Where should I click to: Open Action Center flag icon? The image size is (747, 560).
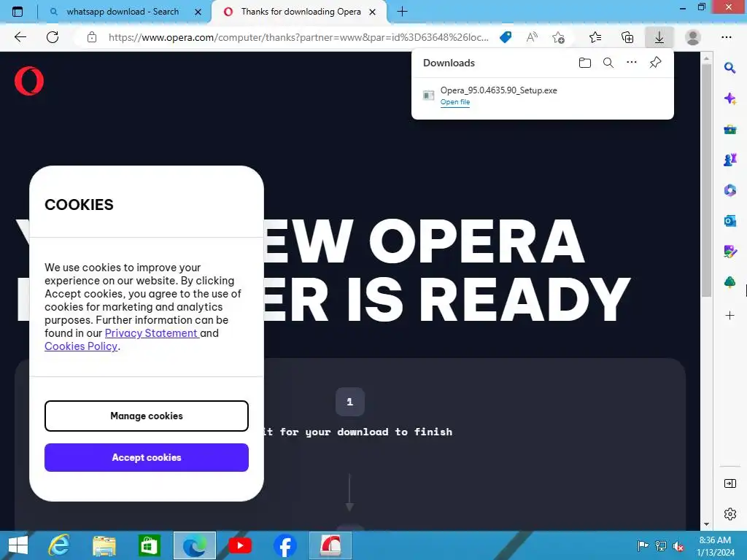[x=643, y=546]
